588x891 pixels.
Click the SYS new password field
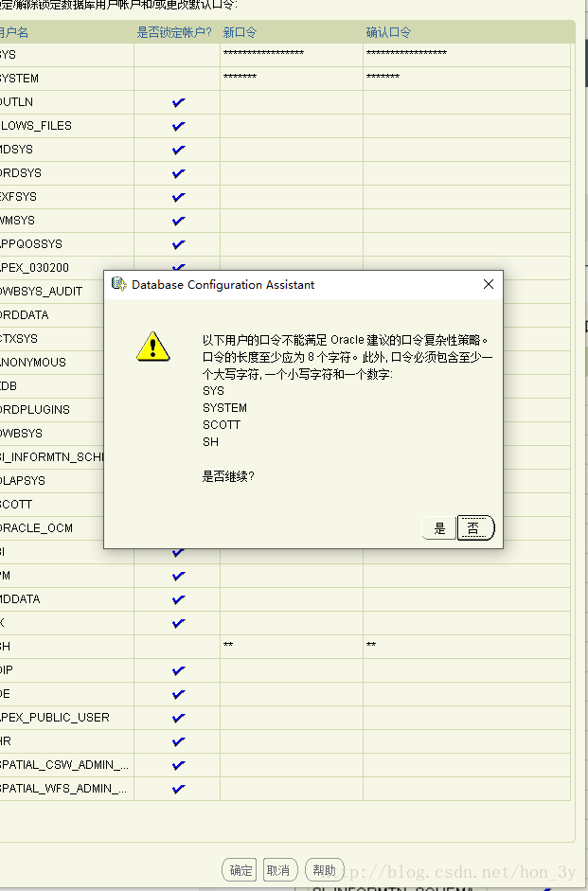[292, 55]
